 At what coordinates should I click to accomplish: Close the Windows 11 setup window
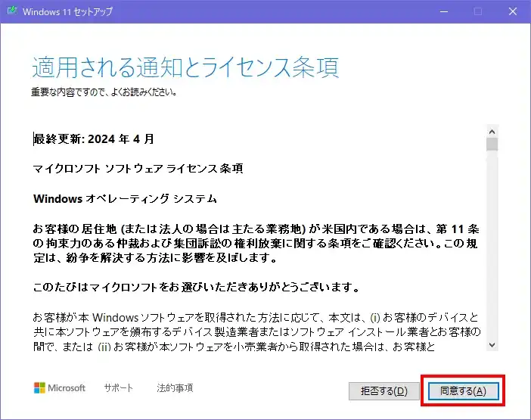tap(512, 12)
